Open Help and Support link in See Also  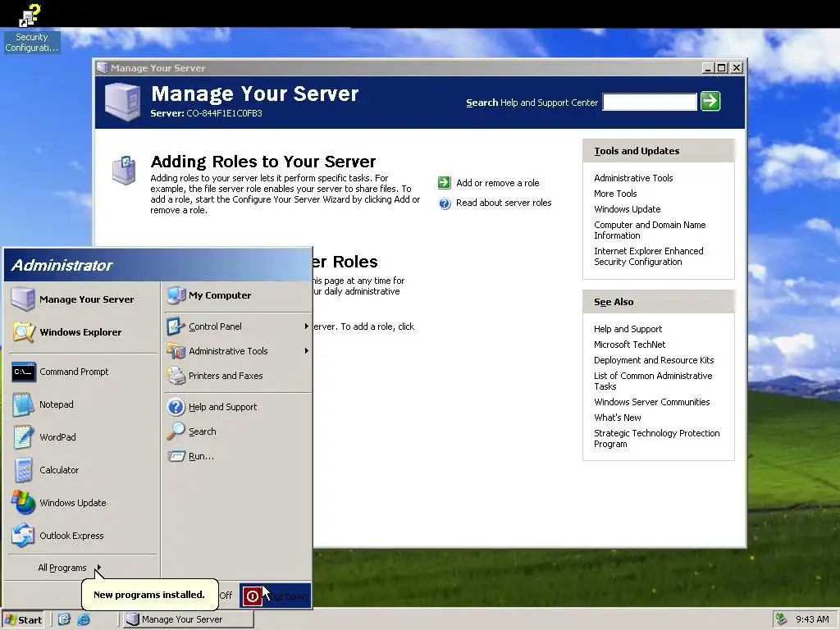tap(628, 329)
